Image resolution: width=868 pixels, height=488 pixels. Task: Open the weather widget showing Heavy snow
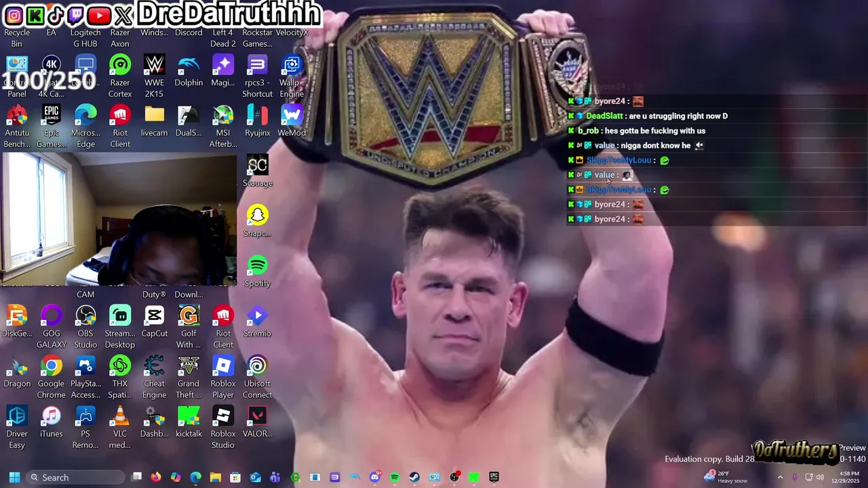726,477
